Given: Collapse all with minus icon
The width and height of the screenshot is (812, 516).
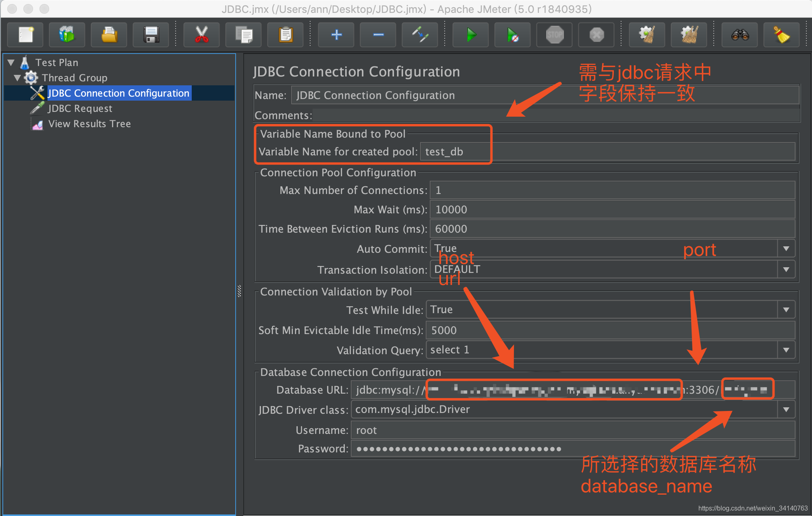Looking at the screenshot, I should tap(378, 35).
